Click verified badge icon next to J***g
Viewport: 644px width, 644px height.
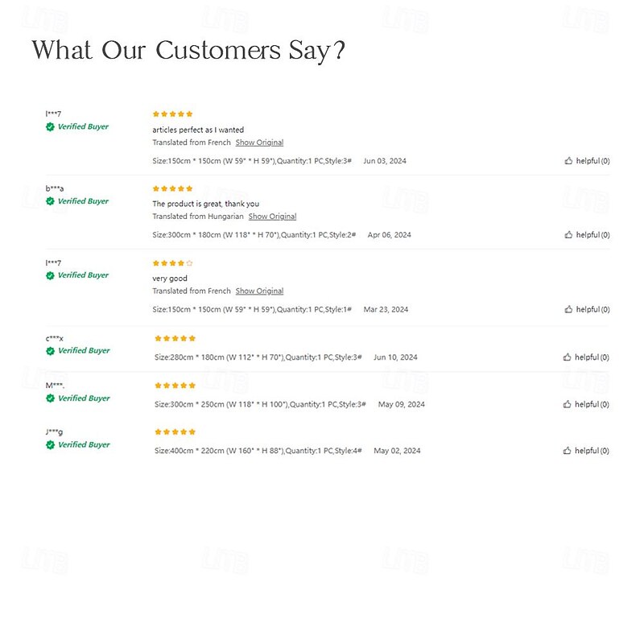(50, 445)
